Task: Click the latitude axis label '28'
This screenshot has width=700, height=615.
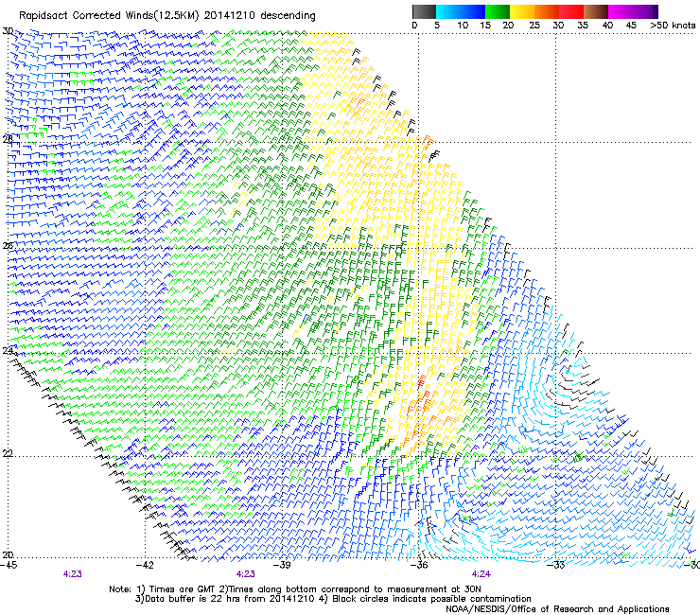Action: click(8, 139)
